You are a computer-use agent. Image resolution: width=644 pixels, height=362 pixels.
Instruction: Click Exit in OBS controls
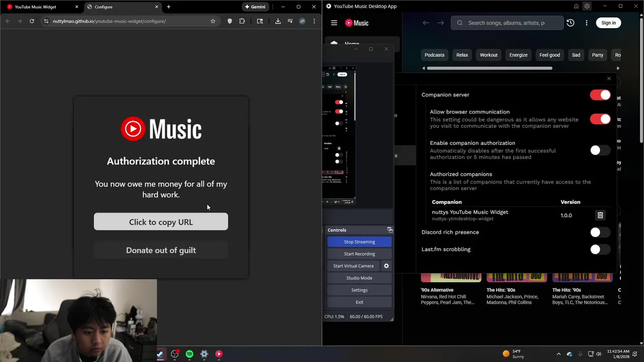(x=359, y=302)
